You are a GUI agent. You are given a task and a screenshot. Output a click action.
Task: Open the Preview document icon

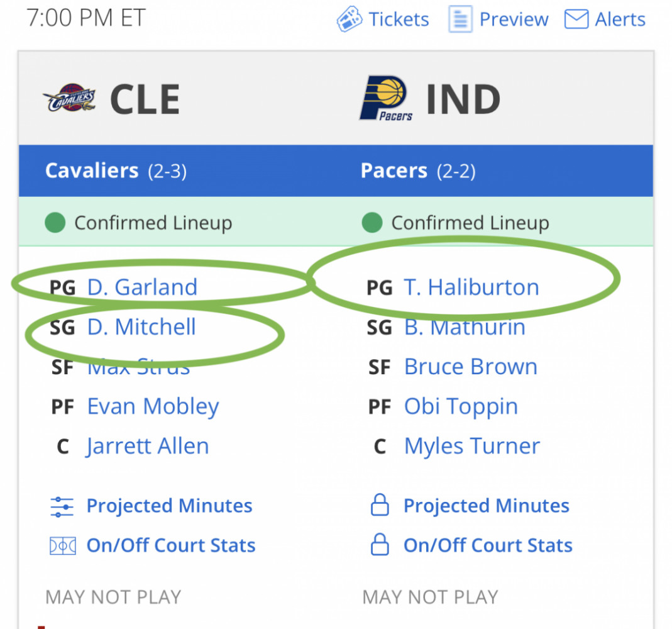click(x=460, y=19)
